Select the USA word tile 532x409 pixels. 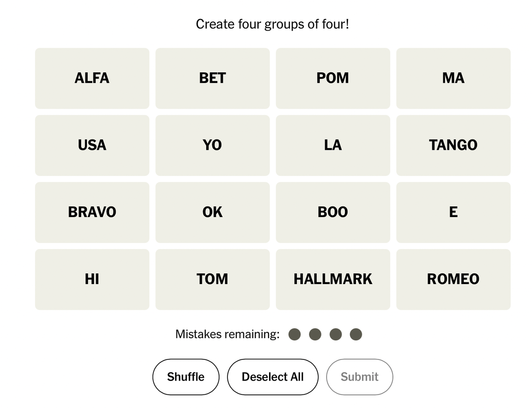tap(92, 145)
